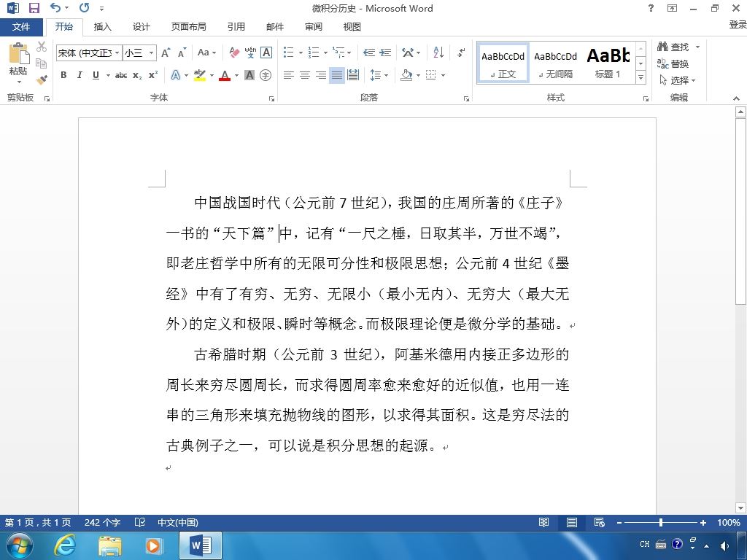Open the font name dropdown

click(x=117, y=52)
